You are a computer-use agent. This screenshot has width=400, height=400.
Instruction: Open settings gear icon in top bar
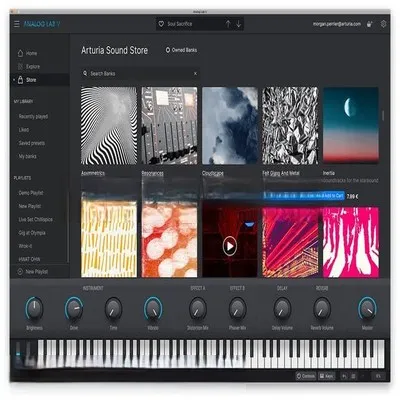(x=383, y=24)
